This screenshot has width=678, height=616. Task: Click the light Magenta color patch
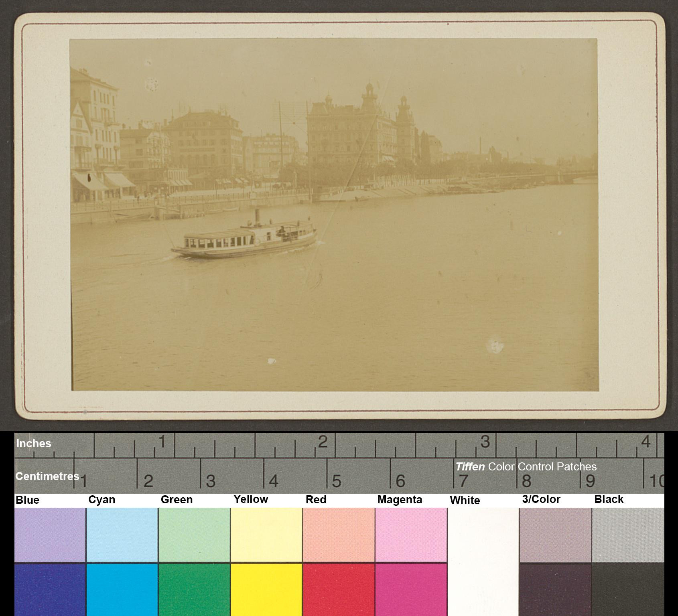pos(411,535)
